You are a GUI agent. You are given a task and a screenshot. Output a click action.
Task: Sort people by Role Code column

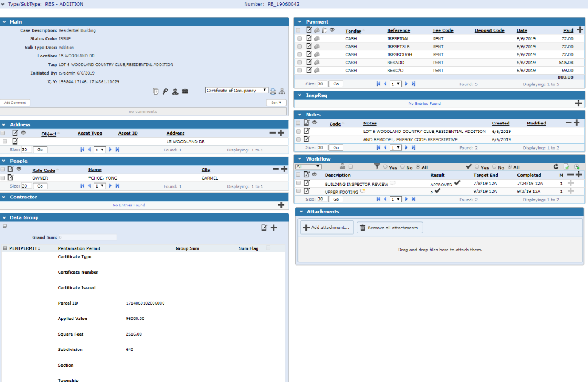44,170
